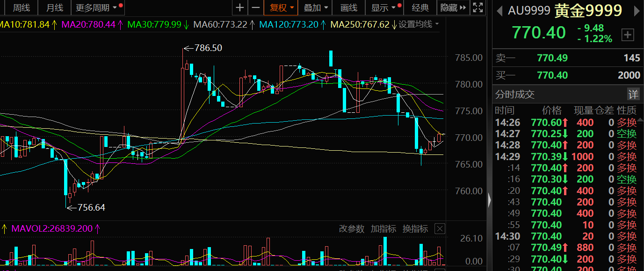Image resolution: width=644 pixels, height=271 pixels.
Task: Zoom out chart with minus button
Action: (x=255, y=7)
